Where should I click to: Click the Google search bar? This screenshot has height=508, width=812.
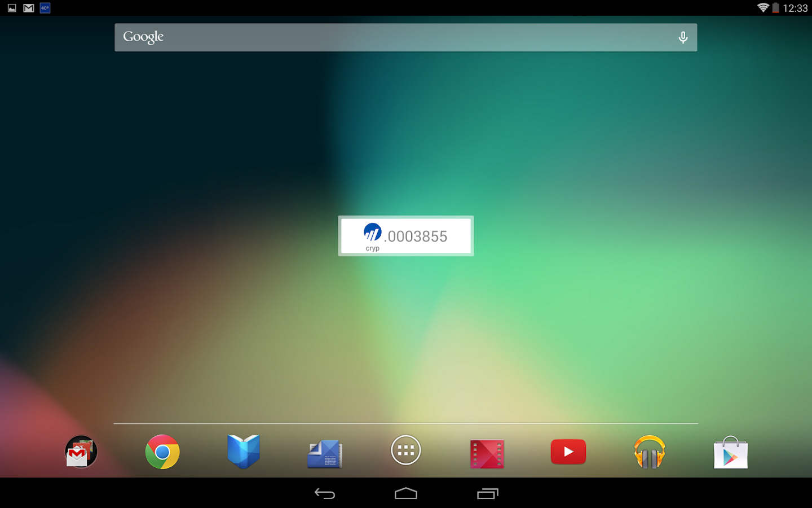tap(406, 37)
